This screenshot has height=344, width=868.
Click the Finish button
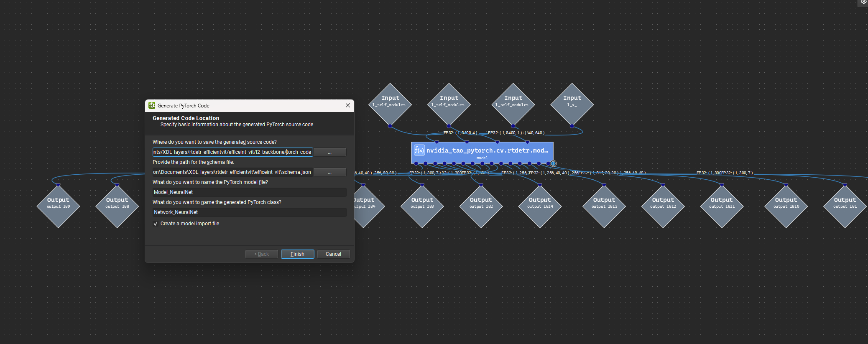pyautogui.click(x=297, y=254)
